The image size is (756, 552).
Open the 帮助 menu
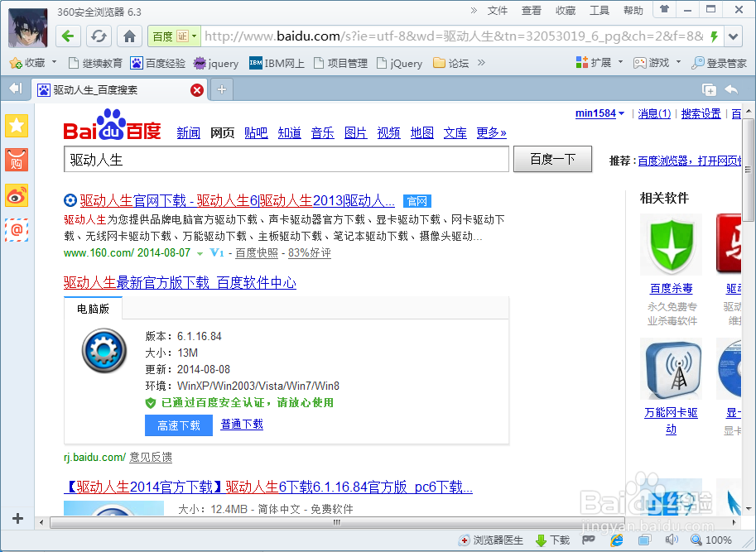click(633, 11)
